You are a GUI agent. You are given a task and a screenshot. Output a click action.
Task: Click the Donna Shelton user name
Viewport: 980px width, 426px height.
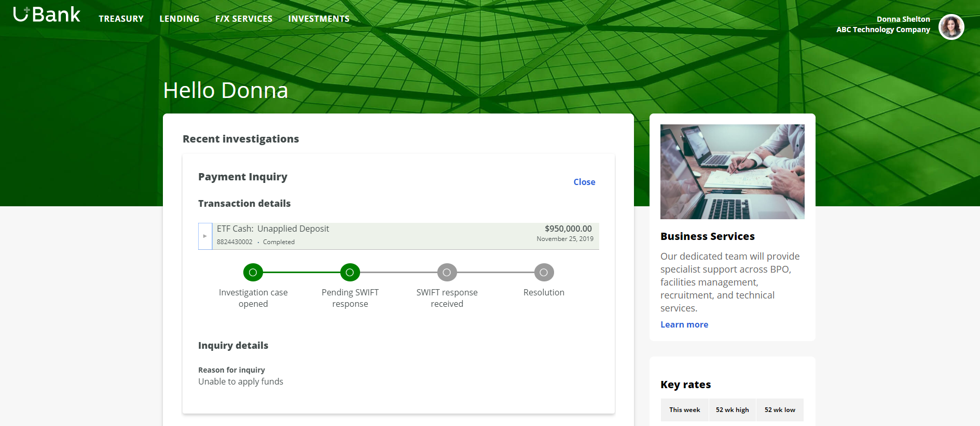coord(903,19)
